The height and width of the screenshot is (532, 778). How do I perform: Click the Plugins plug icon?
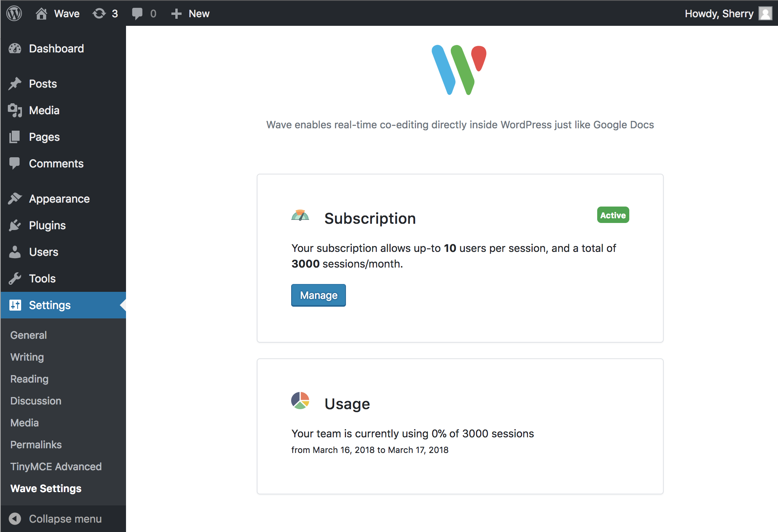point(15,225)
